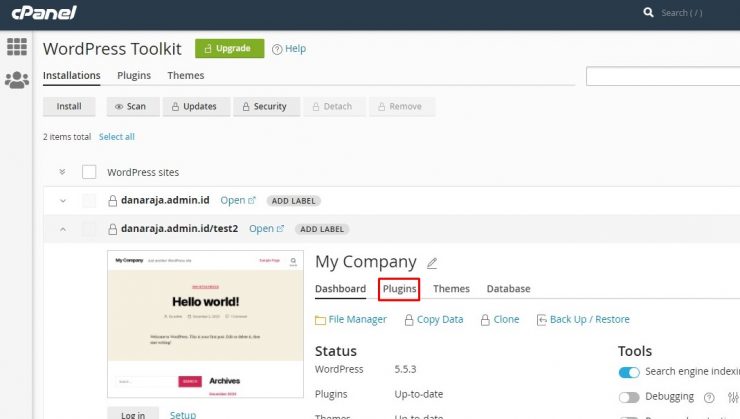Click the Help question mark icon
The image size is (740, 419).
(x=277, y=49)
